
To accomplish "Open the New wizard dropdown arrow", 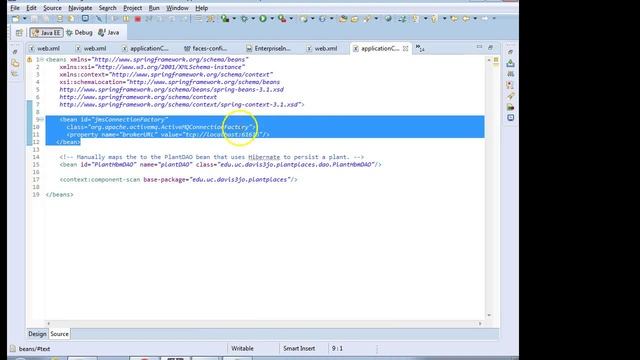I will [24, 19].
